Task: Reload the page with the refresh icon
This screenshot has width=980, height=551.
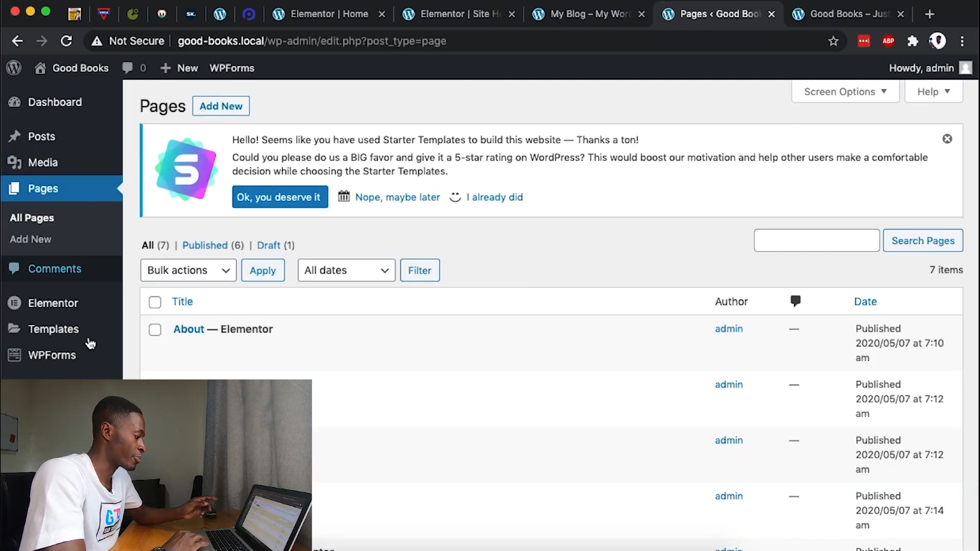Action: click(x=66, y=41)
